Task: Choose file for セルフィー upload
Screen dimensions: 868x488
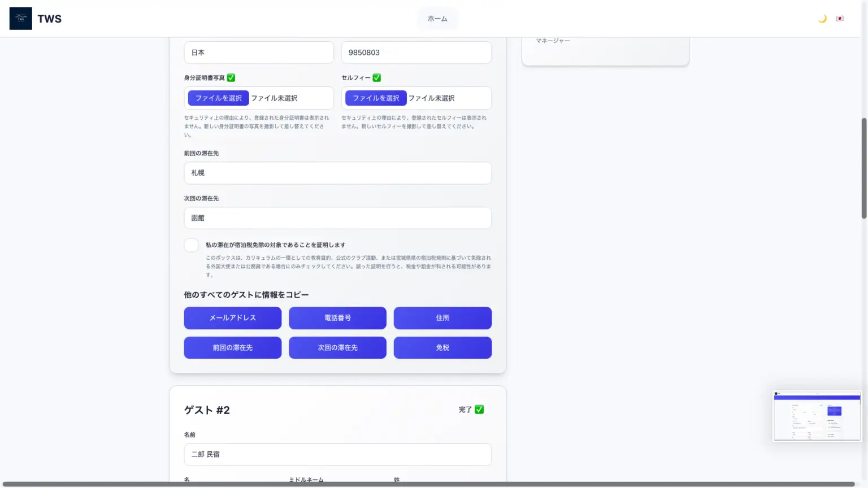Action: click(376, 98)
